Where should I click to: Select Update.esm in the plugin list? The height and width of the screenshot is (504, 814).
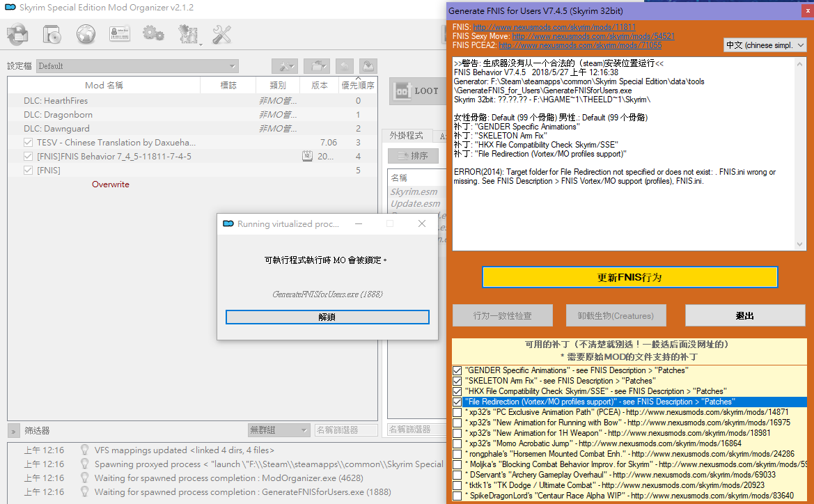pos(415,204)
